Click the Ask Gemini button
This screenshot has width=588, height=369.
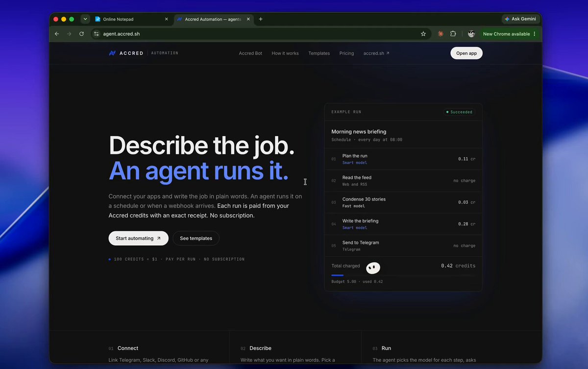tap(520, 19)
